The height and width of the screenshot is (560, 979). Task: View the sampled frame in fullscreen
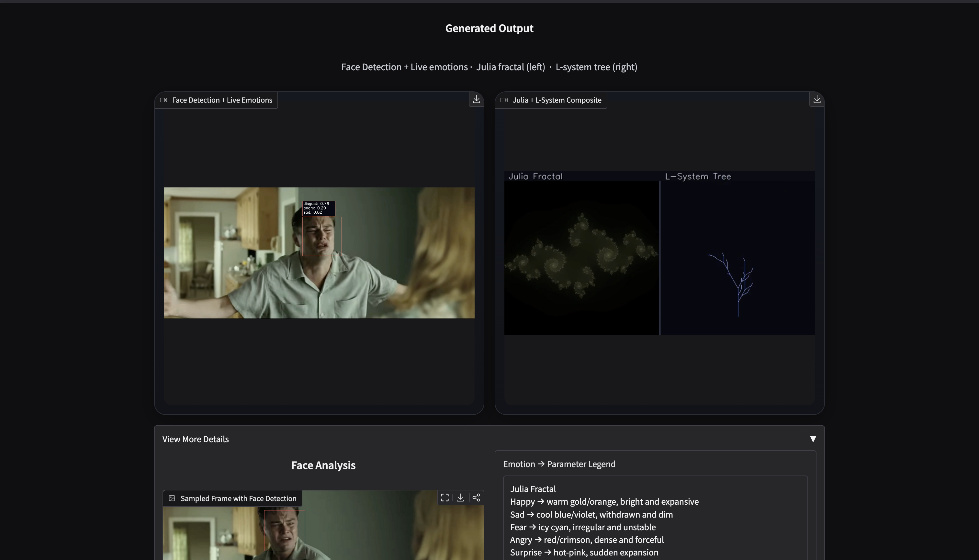click(x=445, y=498)
